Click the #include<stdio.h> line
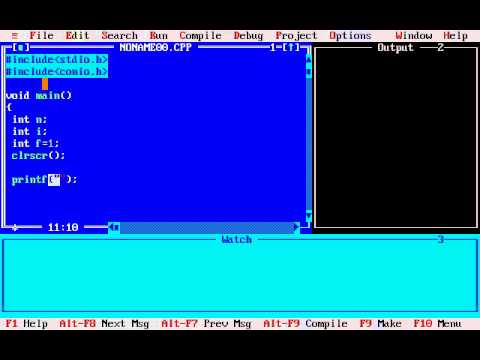The image size is (480, 360). coord(57,60)
